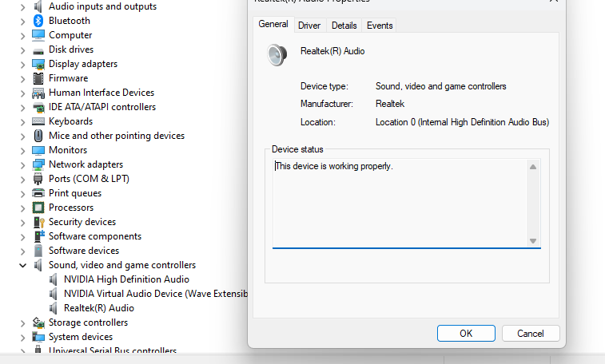Click the Device status scroll up arrow
Viewport: 605px width, 364px height.
(533, 167)
